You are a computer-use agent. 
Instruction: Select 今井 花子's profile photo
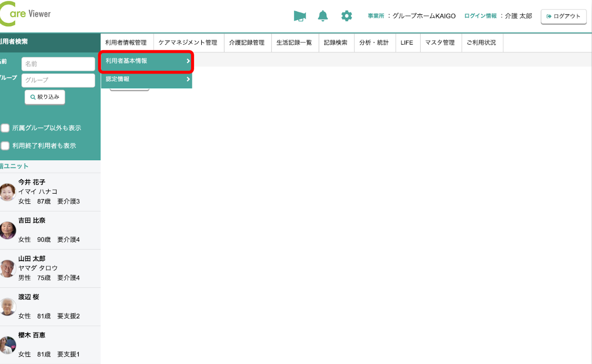pos(7,192)
